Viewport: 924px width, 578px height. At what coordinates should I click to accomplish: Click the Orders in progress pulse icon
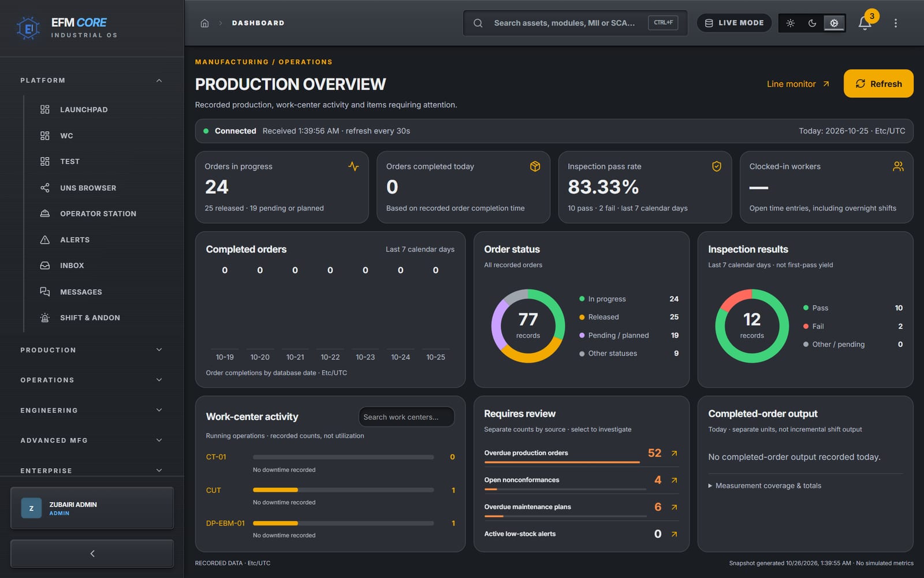353,166
